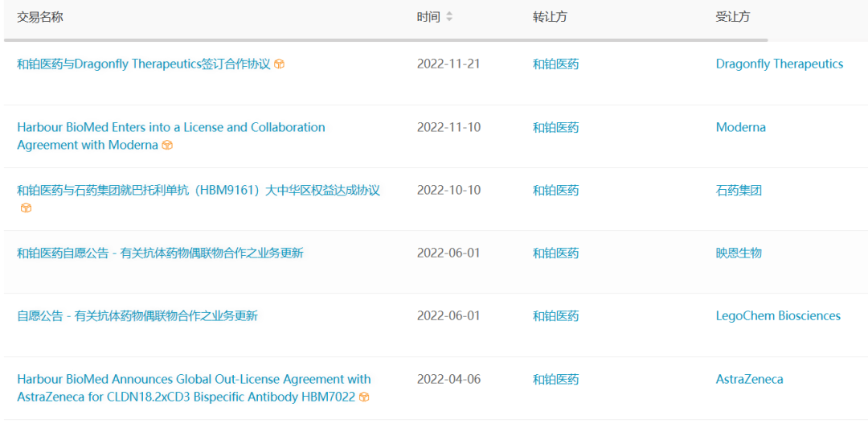Click the 映恩生物 transferee link
The width and height of the screenshot is (868, 424).
point(739,253)
